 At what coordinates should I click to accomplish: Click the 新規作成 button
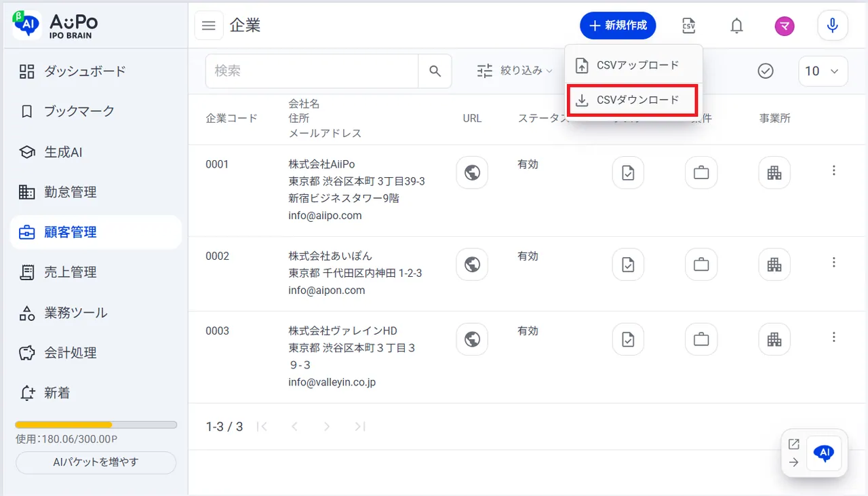point(618,26)
